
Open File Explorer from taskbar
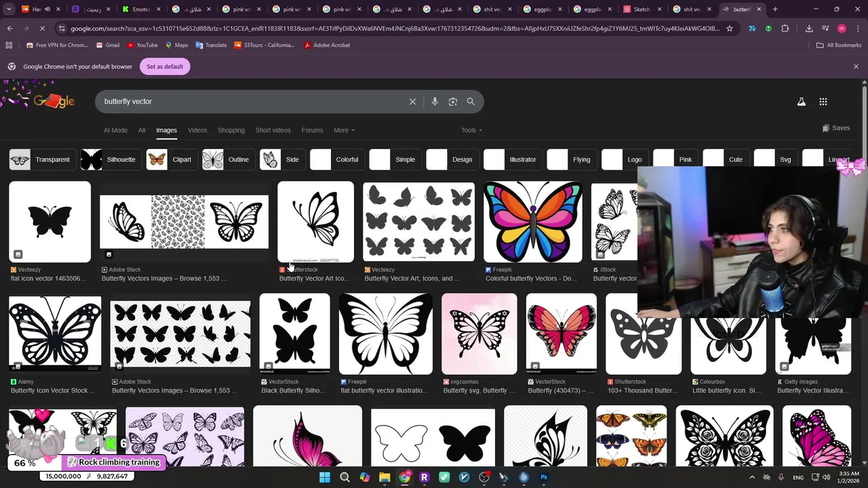click(x=384, y=477)
